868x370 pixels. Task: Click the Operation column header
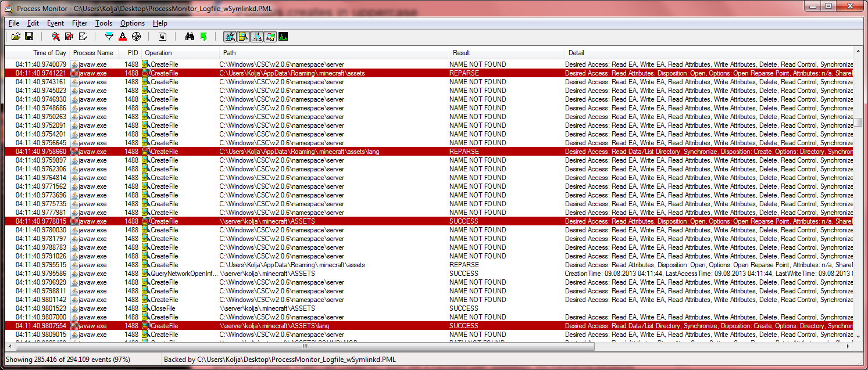180,53
